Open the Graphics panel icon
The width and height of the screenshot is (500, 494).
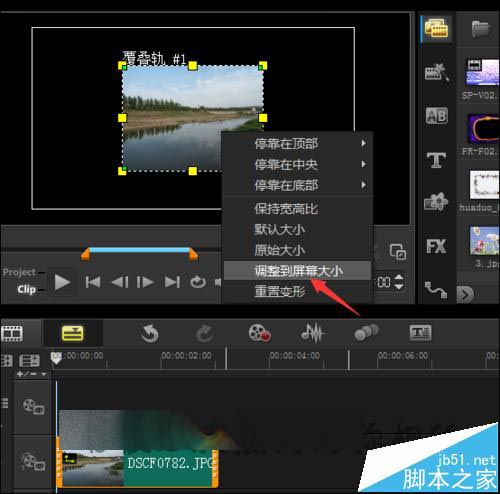click(436, 201)
